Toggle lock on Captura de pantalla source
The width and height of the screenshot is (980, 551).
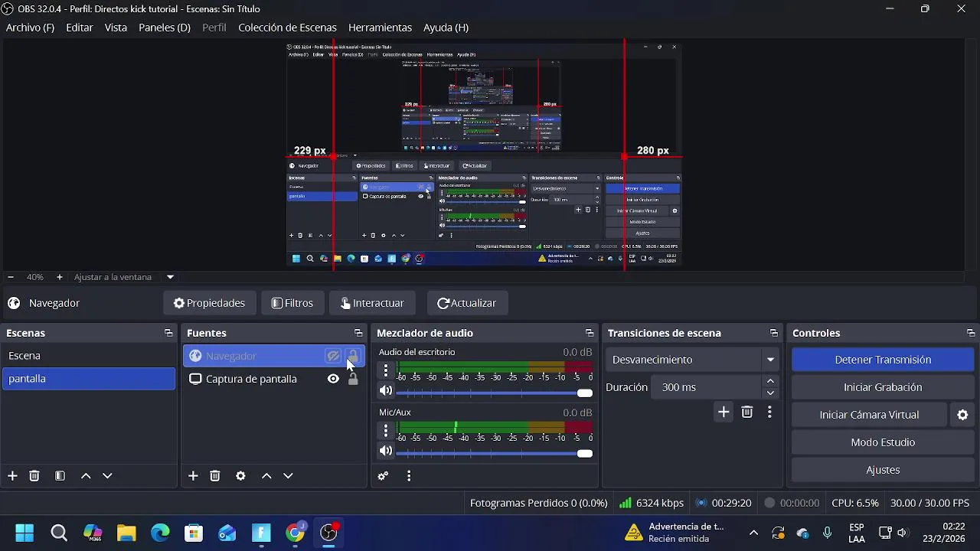tap(353, 379)
